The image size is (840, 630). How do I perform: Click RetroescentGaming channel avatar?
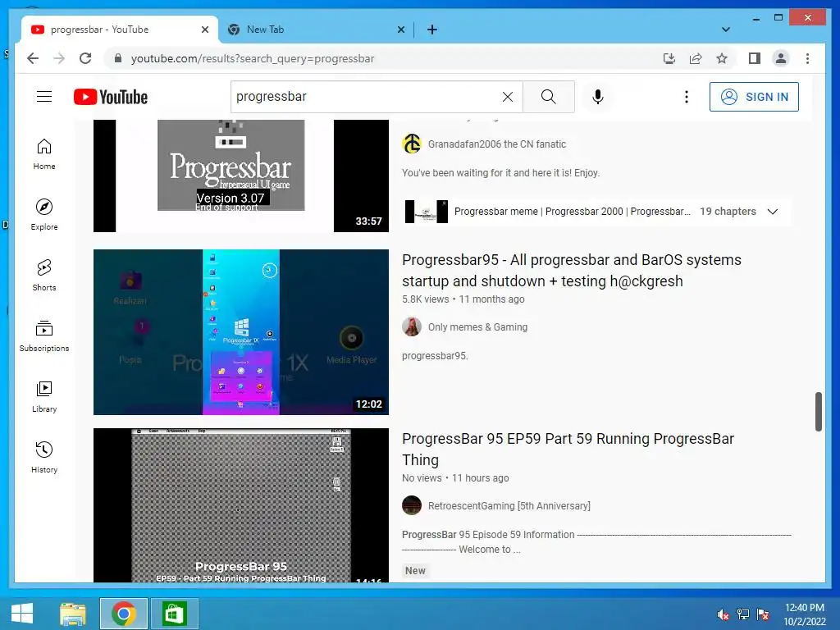coord(412,505)
